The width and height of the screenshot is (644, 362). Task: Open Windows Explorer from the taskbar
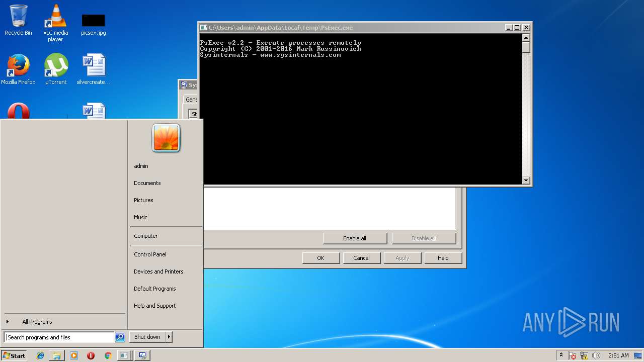(x=57, y=355)
